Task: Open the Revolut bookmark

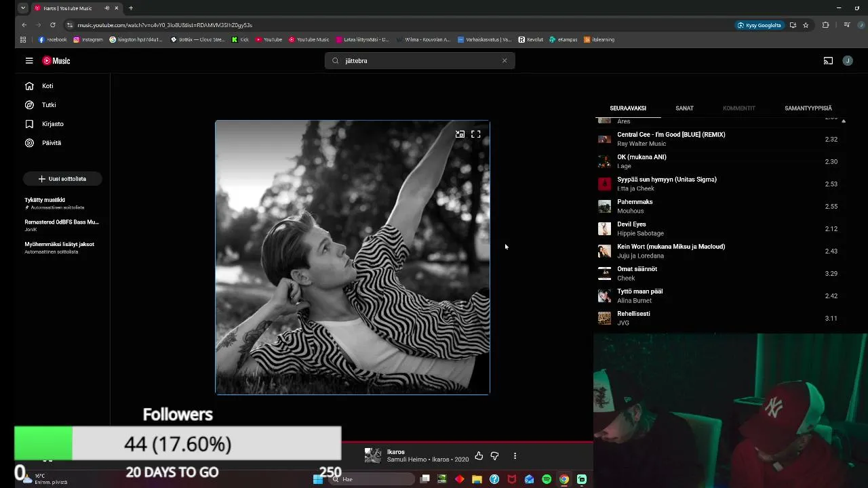Action: point(531,39)
